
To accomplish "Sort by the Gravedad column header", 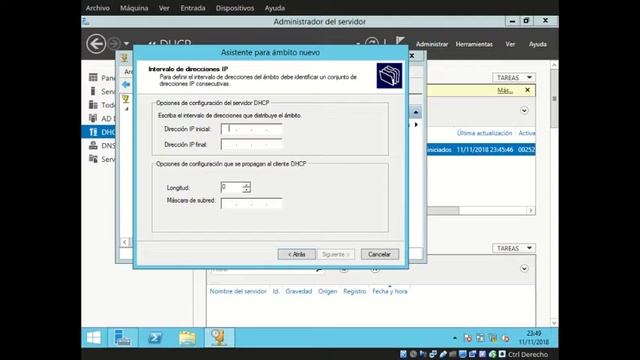I will 299,291.
